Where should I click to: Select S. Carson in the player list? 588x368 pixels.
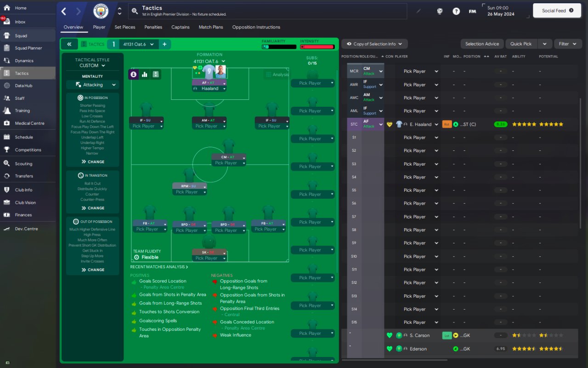419,335
